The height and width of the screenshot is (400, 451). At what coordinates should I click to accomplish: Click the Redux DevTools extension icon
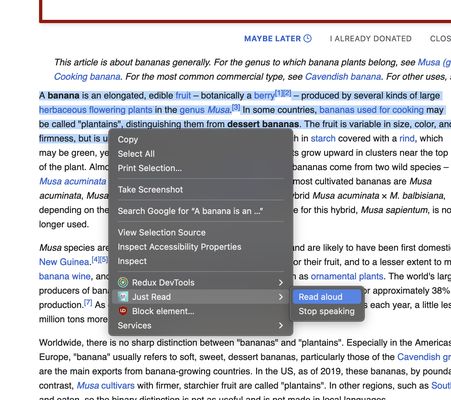123,282
